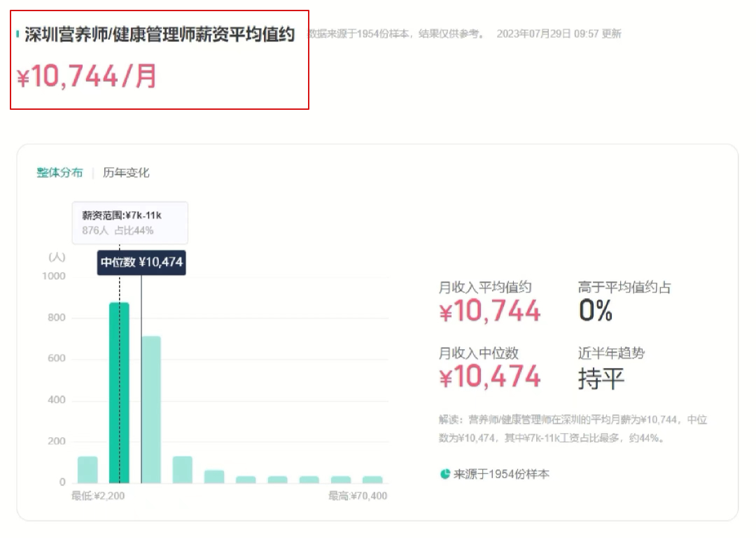Click the fourth bar in the salary chart
Viewport: 756px width, 538px height.
(x=183, y=469)
